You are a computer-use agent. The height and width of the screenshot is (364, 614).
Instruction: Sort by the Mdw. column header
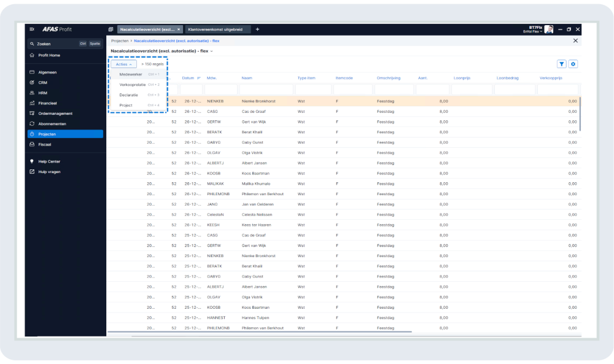coord(212,79)
